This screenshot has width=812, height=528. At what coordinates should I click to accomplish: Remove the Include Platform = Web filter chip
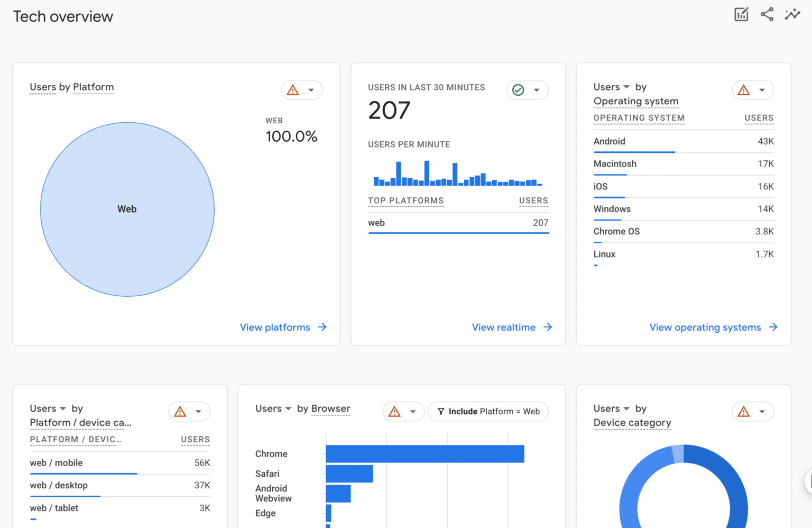(487, 411)
